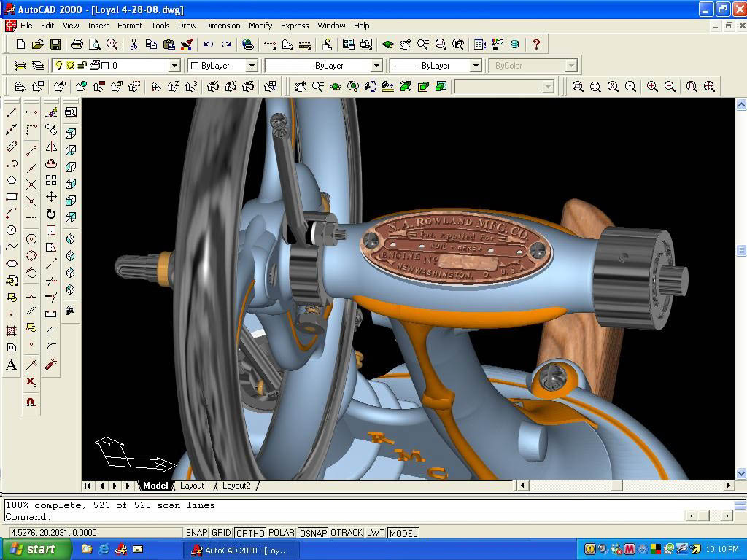Select the Move tool icon
Screen dimensions: 747x560
click(51, 197)
